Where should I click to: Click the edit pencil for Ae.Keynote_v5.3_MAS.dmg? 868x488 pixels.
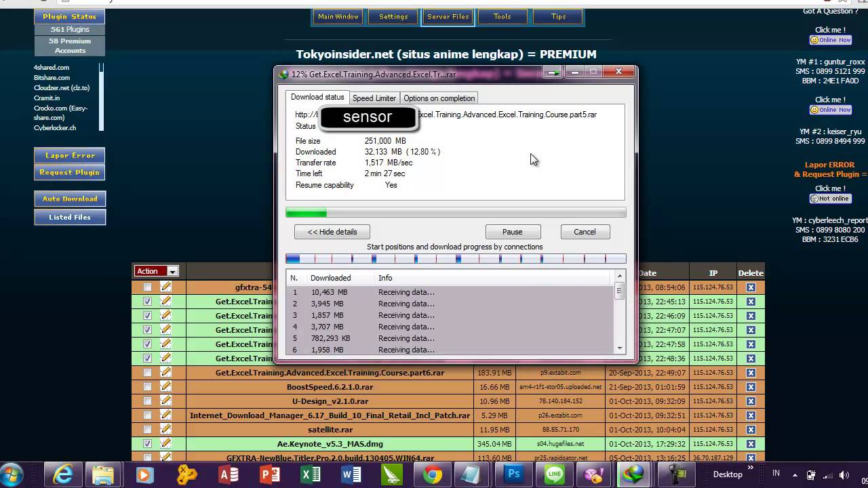pos(165,443)
